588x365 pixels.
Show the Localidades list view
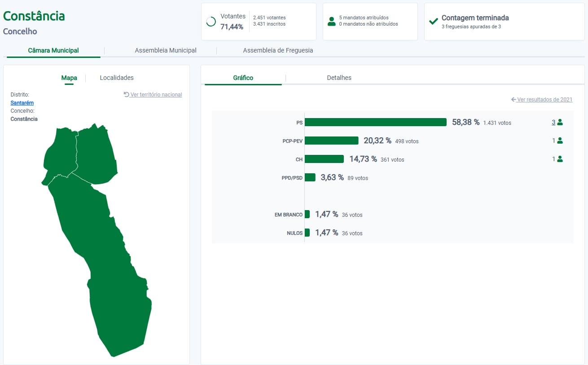click(x=117, y=78)
